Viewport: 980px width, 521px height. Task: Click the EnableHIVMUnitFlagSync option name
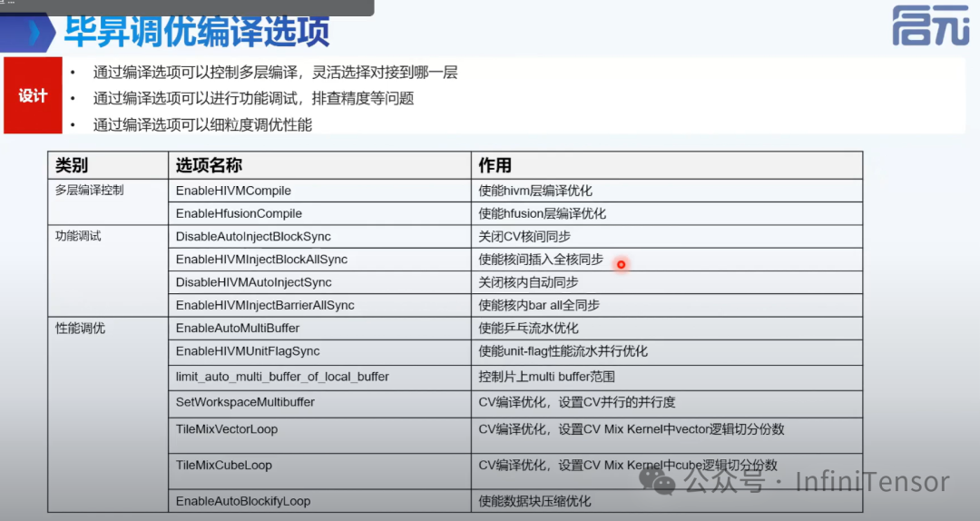click(248, 351)
